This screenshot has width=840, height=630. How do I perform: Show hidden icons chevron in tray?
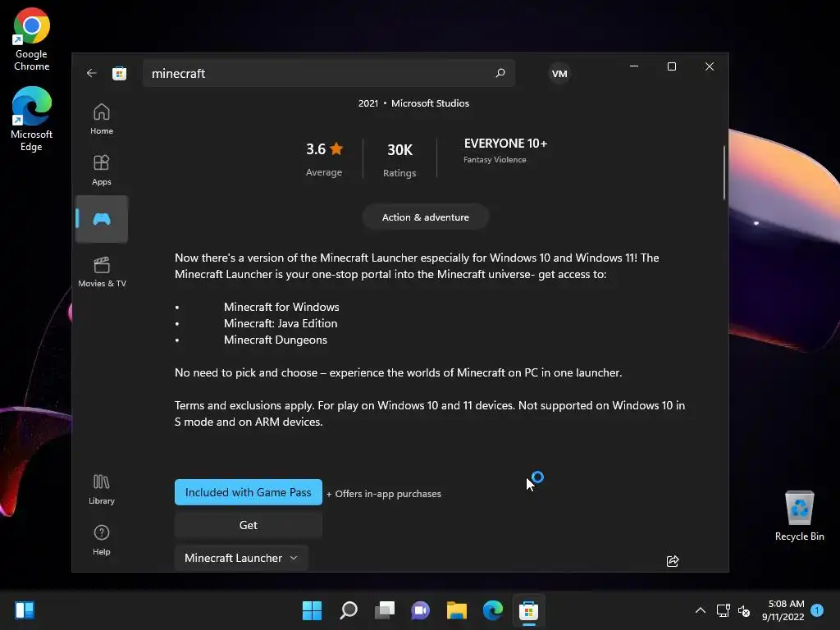click(x=701, y=610)
